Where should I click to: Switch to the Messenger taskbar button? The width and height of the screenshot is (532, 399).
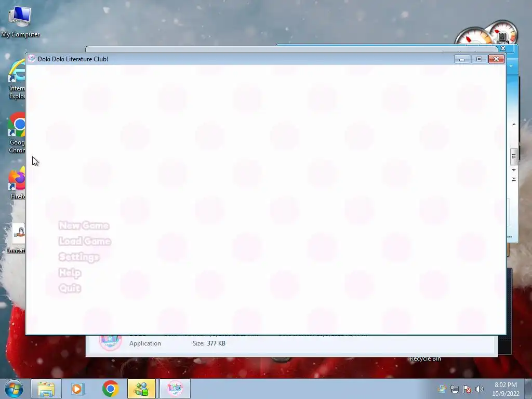point(141,389)
